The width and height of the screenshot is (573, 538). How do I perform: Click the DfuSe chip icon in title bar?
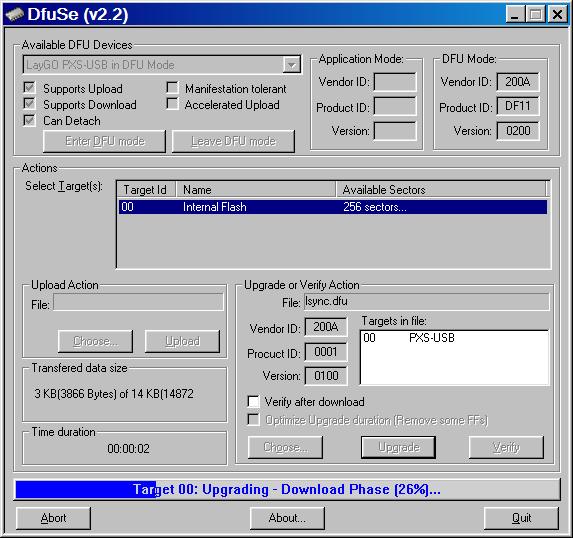15,15
